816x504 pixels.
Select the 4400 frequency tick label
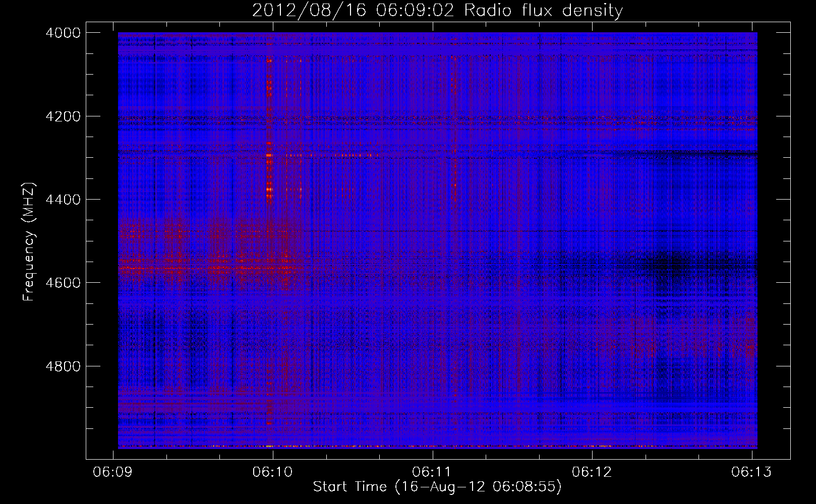[x=63, y=200]
